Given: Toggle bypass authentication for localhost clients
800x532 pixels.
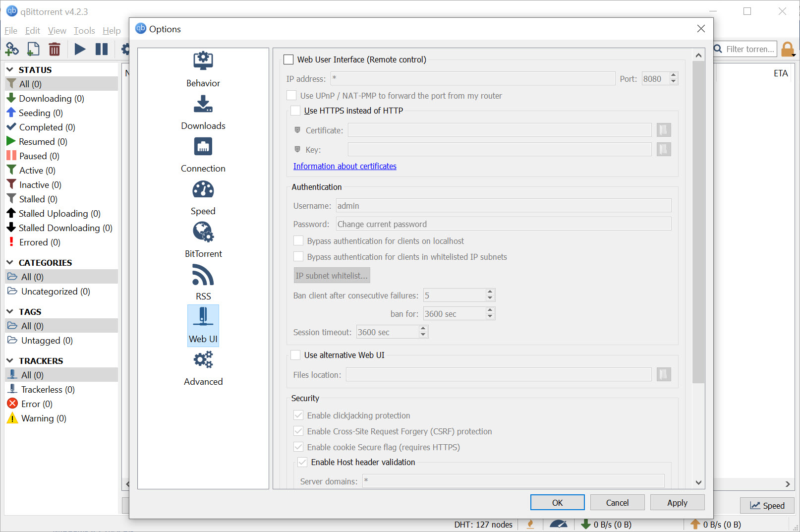Looking at the screenshot, I should [x=298, y=240].
